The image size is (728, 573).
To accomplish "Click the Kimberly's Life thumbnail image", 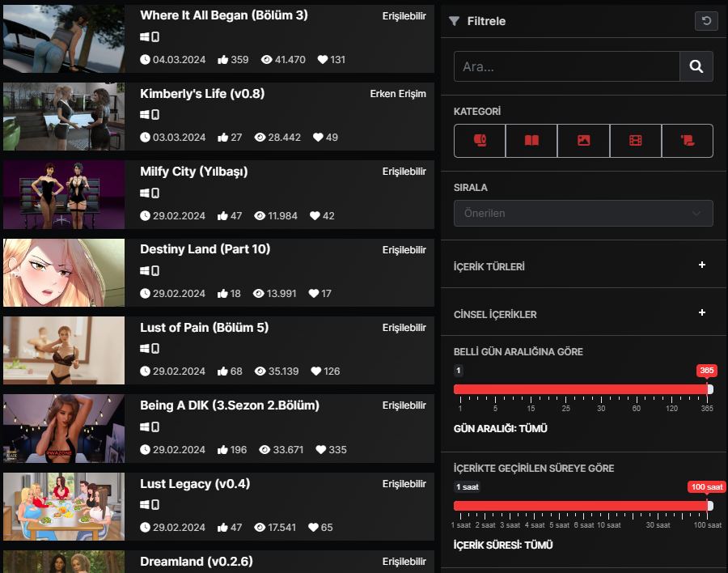I will pos(64,117).
